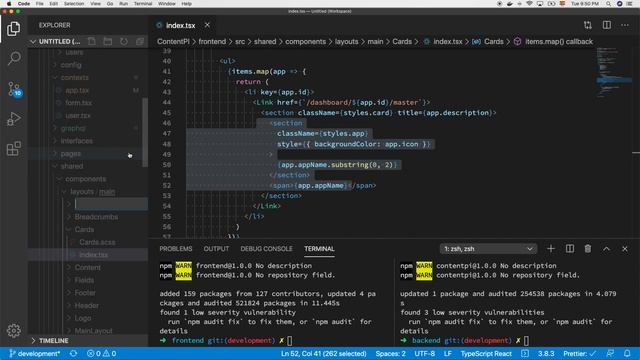The image size is (640, 360).
Task: Collapse the shared folder
Action: click(71, 166)
